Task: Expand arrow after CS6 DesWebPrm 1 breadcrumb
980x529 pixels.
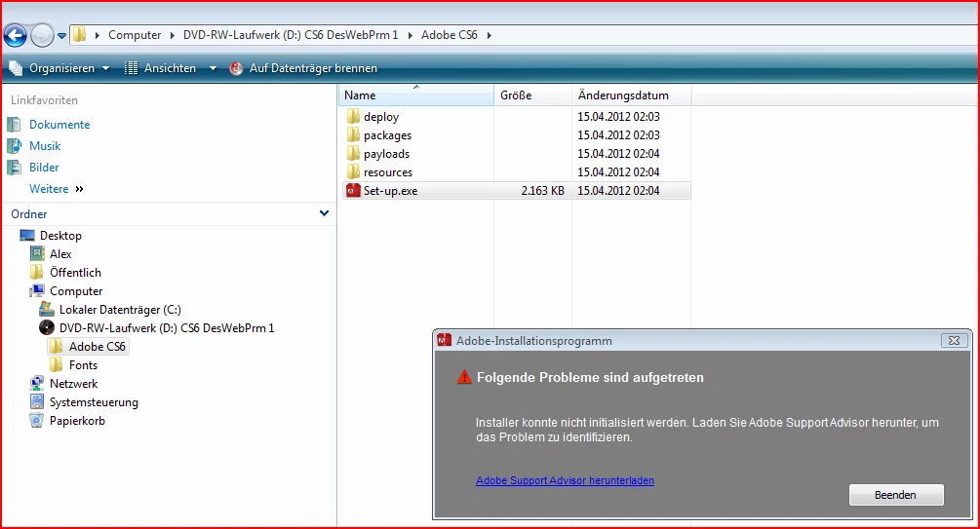Action: [410, 36]
